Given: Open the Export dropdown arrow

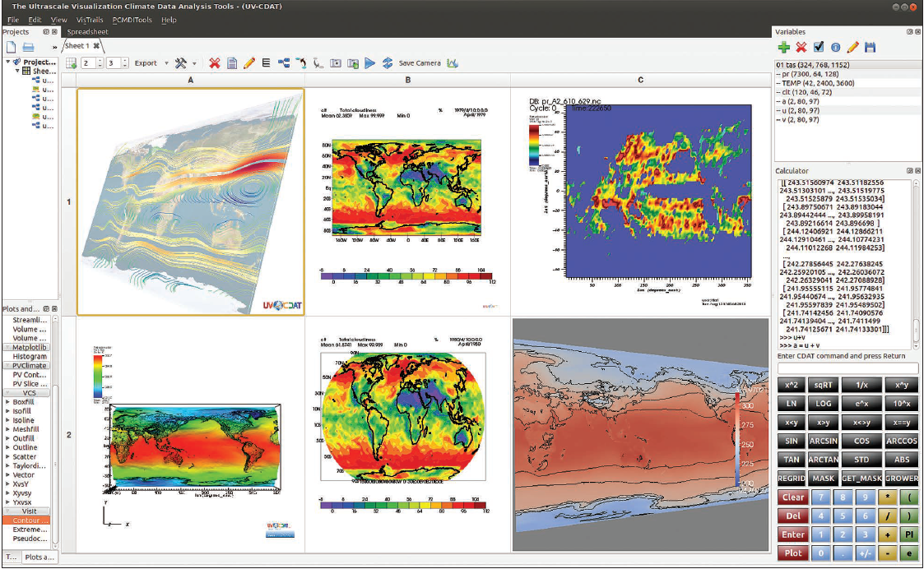Looking at the screenshot, I should click(x=165, y=63).
